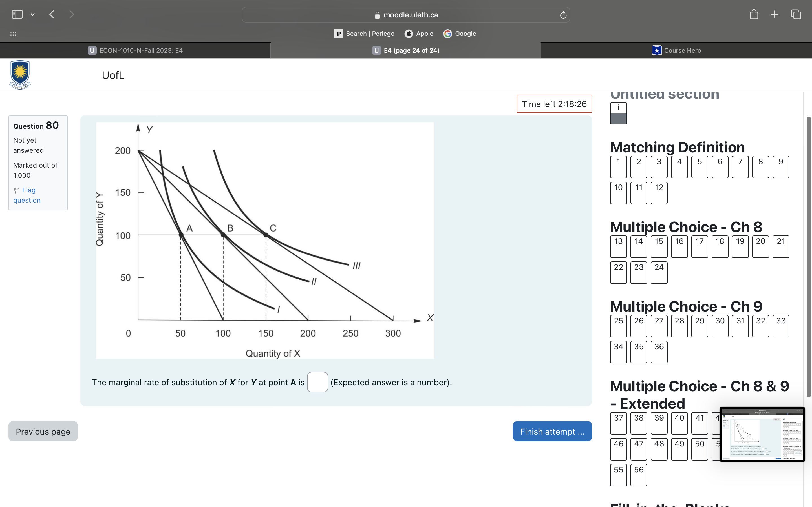The width and height of the screenshot is (812, 507).
Task: Open a new tab with plus icon
Action: coord(775,14)
